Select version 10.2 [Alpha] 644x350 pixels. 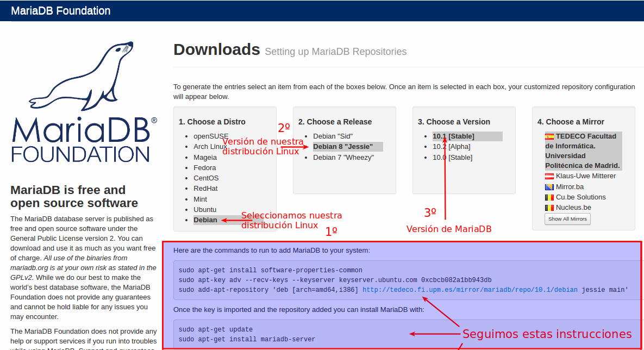point(451,147)
